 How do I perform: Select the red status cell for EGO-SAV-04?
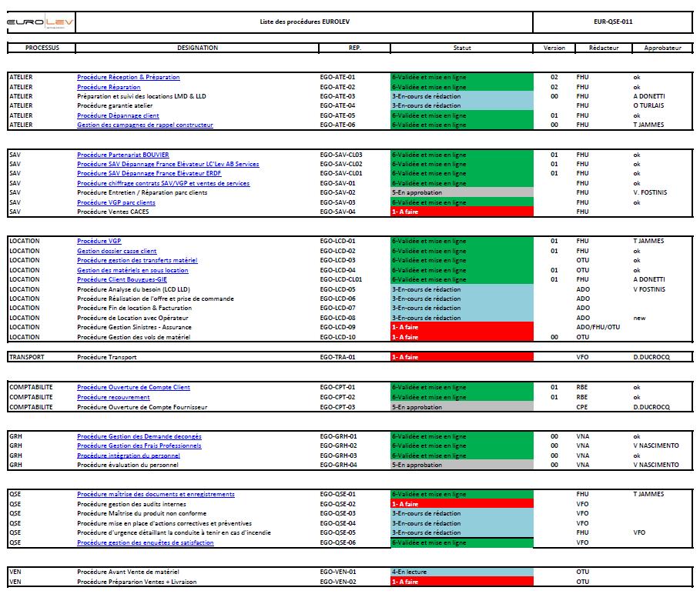462,212
